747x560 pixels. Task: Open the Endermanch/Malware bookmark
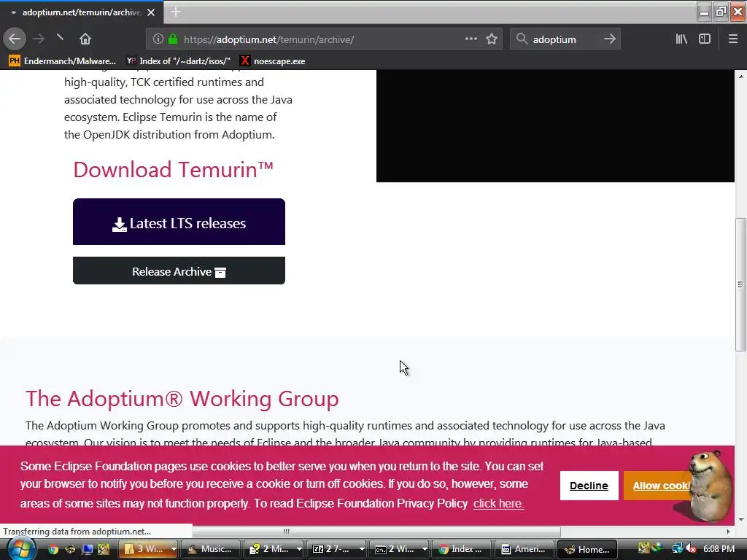point(63,61)
